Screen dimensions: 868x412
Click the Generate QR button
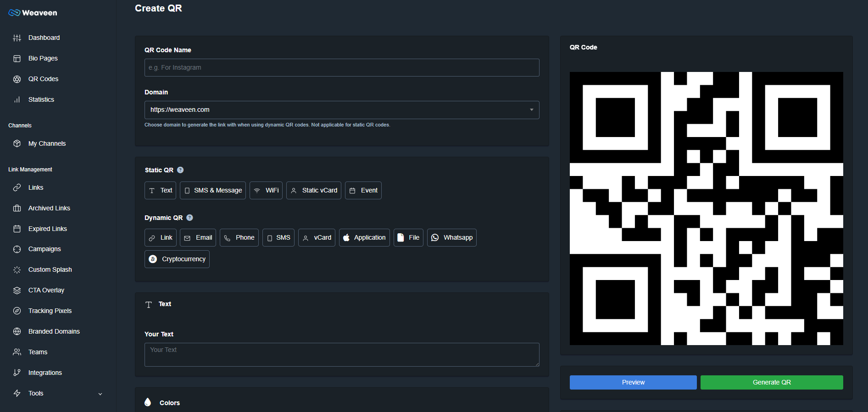(772, 383)
